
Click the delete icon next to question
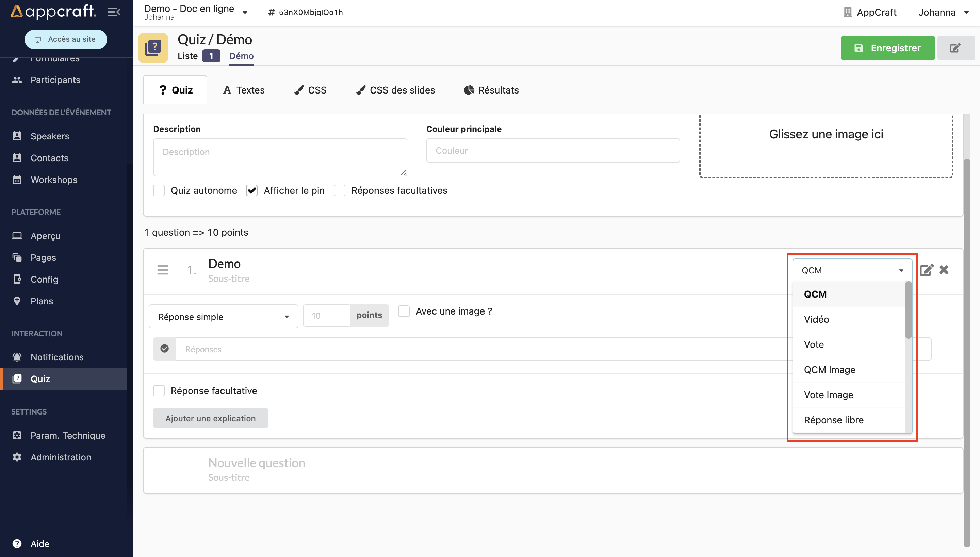(944, 270)
